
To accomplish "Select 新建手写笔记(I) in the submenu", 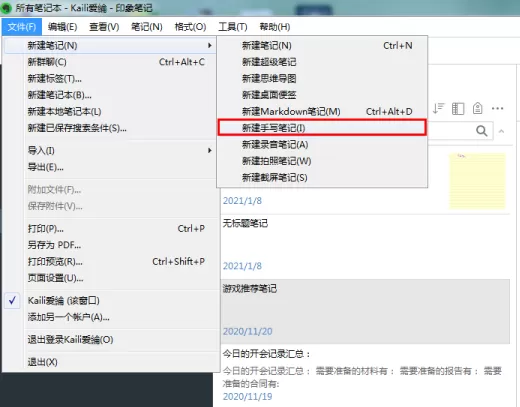I will (x=322, y=128).
